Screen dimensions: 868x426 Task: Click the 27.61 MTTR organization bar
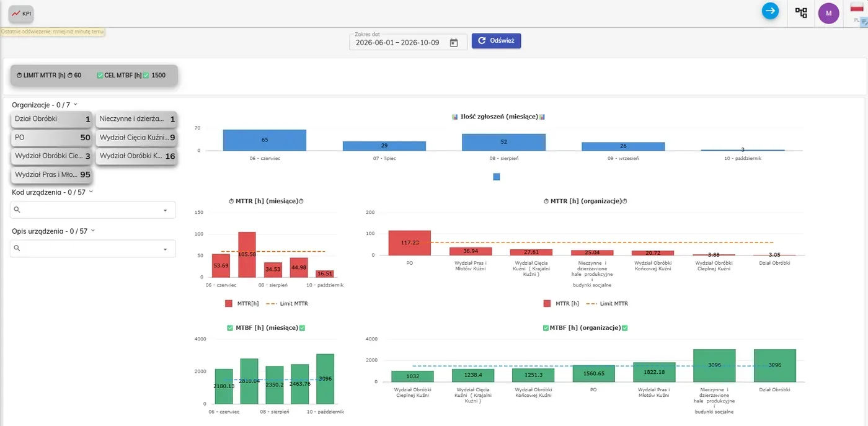click(531, 252)
